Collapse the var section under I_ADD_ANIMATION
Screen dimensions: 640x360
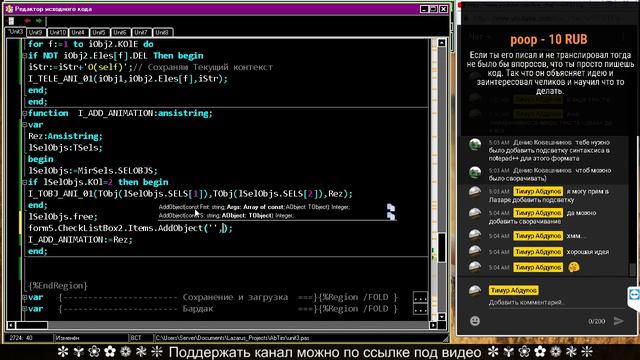pos(24,124)
